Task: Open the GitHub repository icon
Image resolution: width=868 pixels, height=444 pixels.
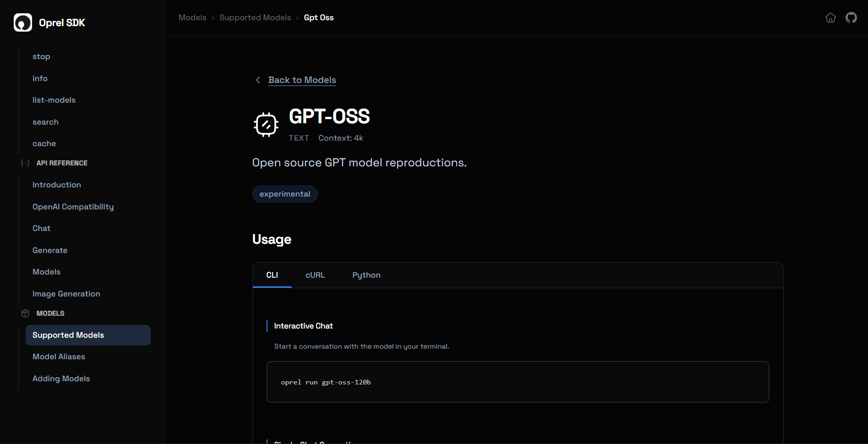Action: [x=851, y=17]
